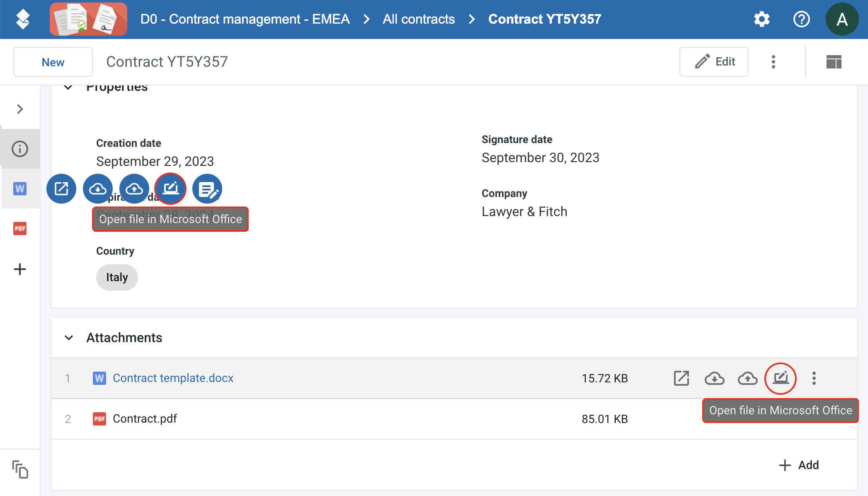This screenshot has width=868, height=496.
Task: Select the information tab in sidebar
Action: pyautogui.click(x=20, y=149)
